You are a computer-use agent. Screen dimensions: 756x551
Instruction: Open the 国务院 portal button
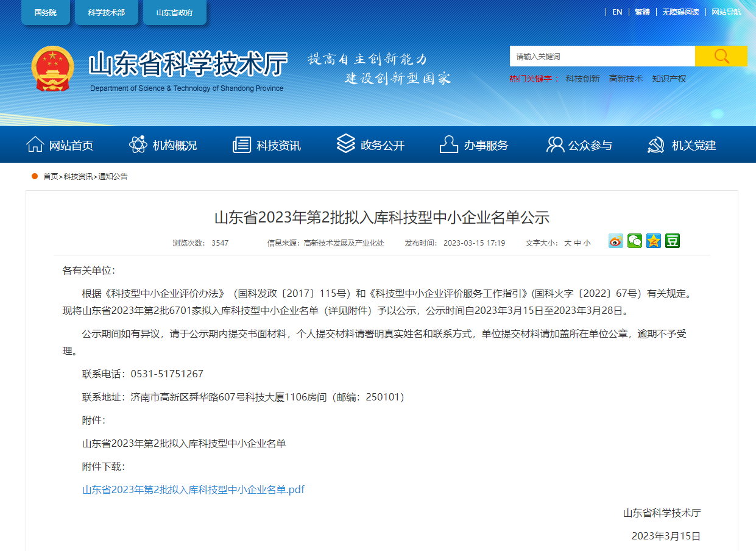coord(46,11)
